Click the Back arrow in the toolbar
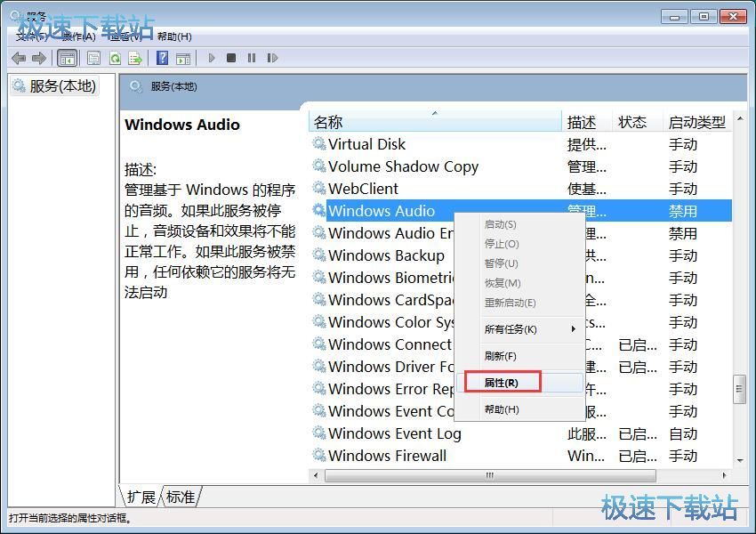This screenshot has width=756, height=534. 19,59
